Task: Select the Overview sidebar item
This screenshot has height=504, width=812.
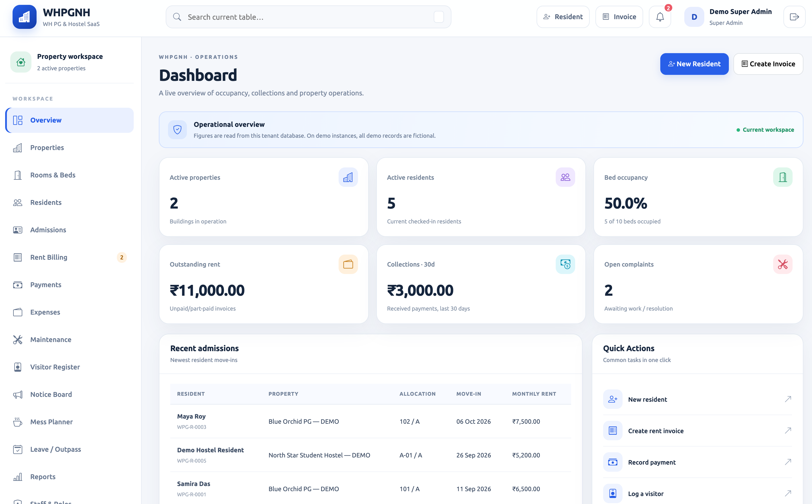Action: coord(69,120)
